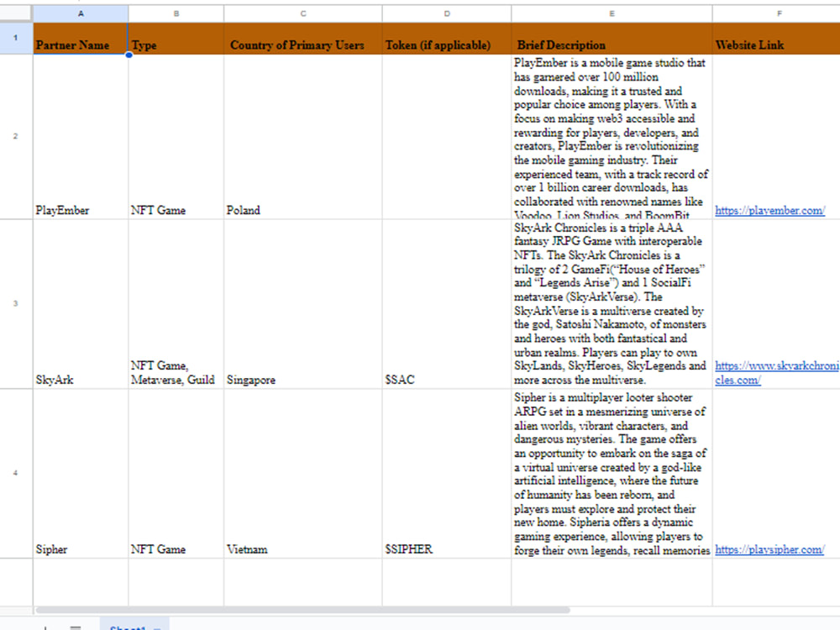Select the SkyArk Chronicles description cell

[612, 304]
